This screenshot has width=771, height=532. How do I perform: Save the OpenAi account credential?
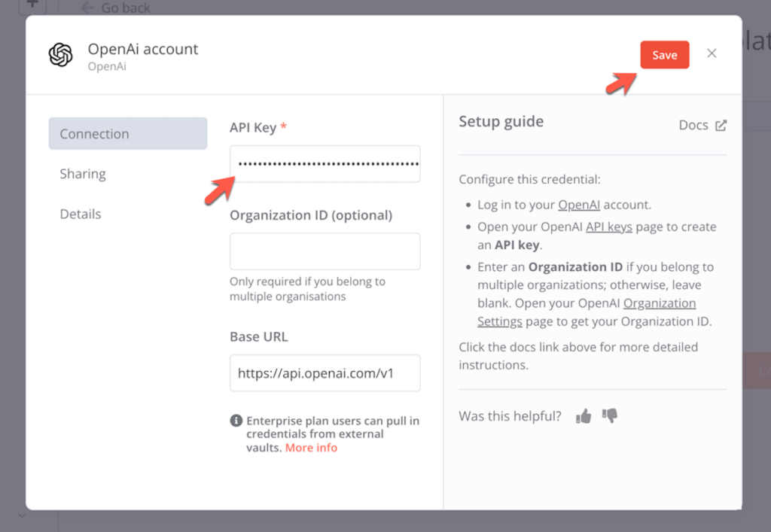click(664, 54)
